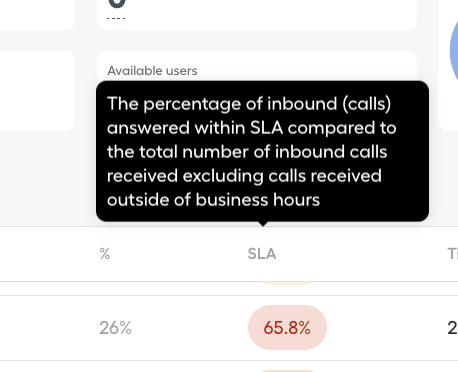This screenshot has height=372, width=458.
Task: Open the partially visible red badge at bottom
Action: 287,370
